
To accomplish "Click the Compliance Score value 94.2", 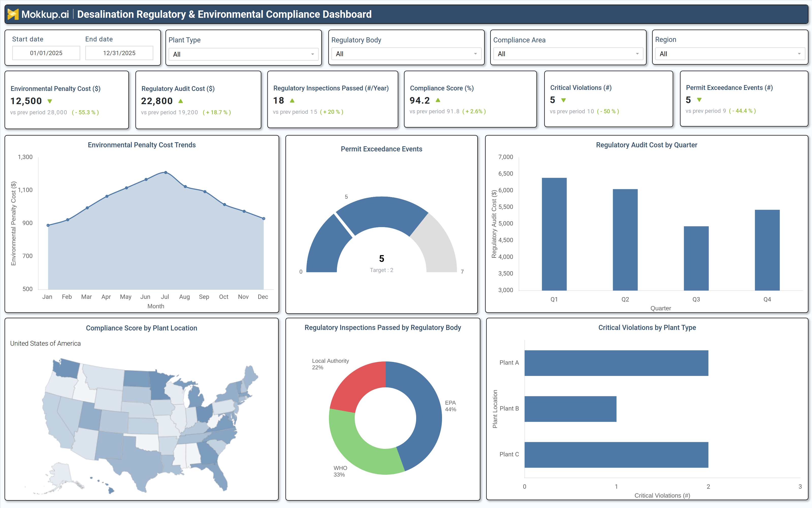I will tap(419, 100).
